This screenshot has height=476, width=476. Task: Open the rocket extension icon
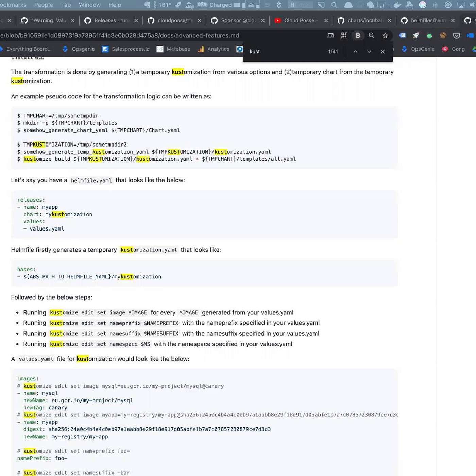coord(416,35)
